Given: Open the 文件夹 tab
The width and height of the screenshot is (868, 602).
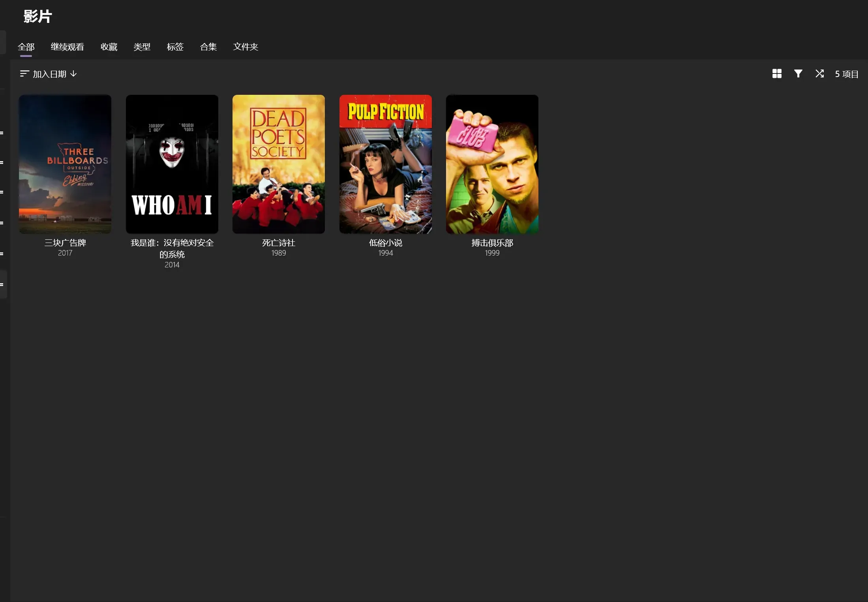Looking at the screenshot, I should tap(246, 47).
